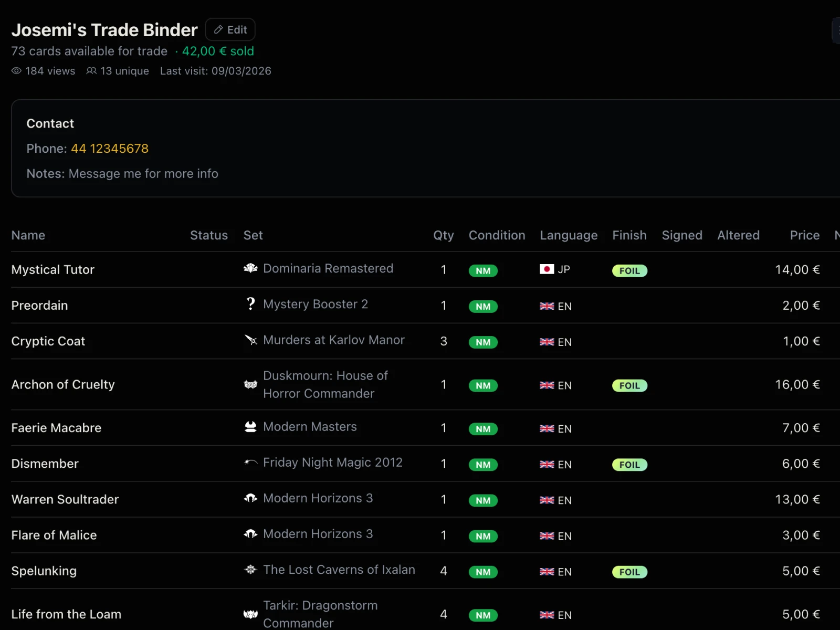This screenshot has height=630, width=840.
Task: Click the Dominaria Remastered set icon
Action: [x=250, y=269]
